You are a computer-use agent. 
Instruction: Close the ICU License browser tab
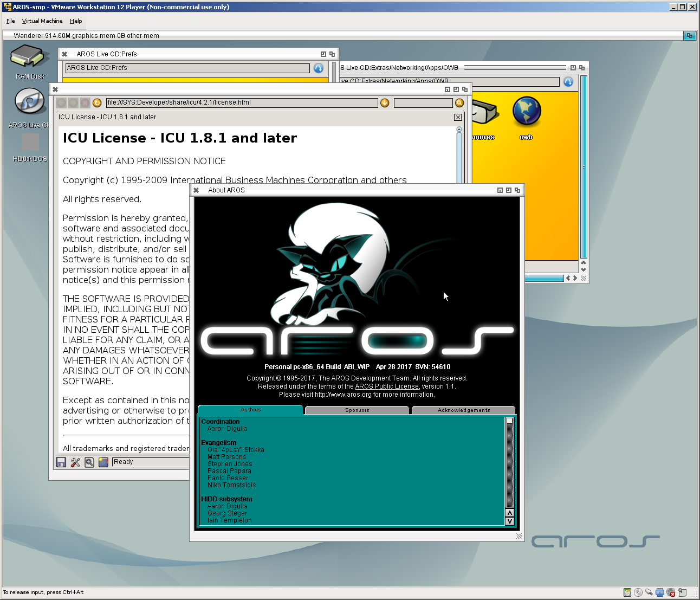coord(458,118)
